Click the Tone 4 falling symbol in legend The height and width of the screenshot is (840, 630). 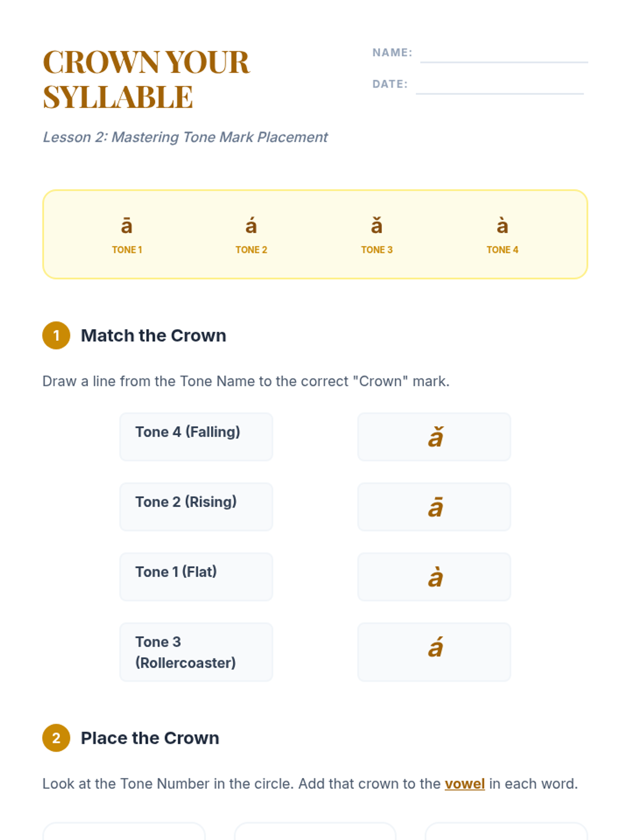point(502,226)
